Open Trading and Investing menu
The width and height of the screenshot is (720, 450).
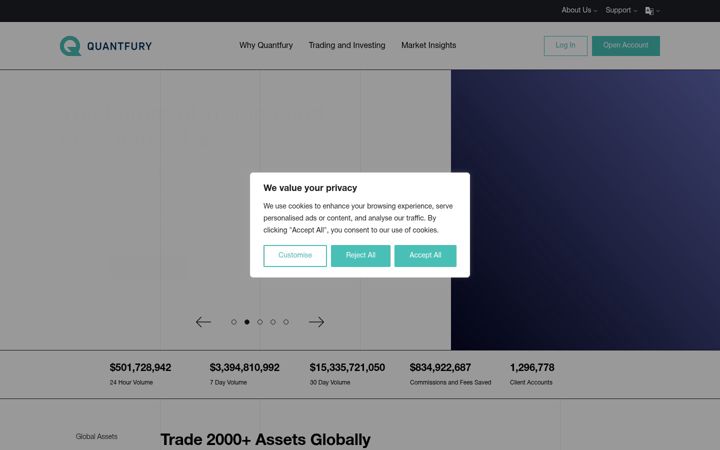pos(347,45)
